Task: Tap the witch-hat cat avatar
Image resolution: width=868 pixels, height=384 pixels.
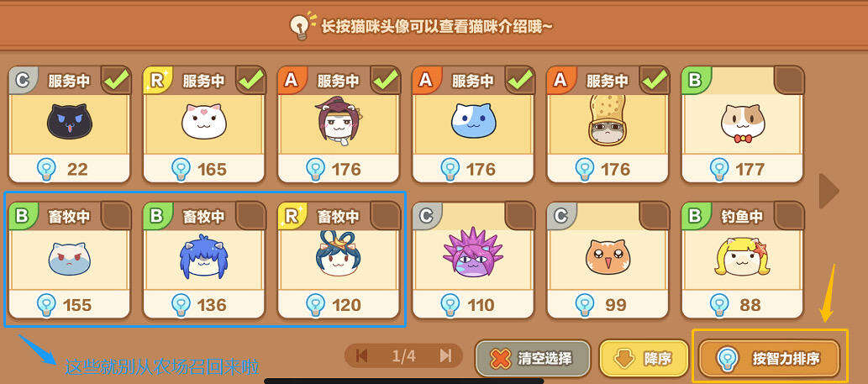Action: [339, 120]
